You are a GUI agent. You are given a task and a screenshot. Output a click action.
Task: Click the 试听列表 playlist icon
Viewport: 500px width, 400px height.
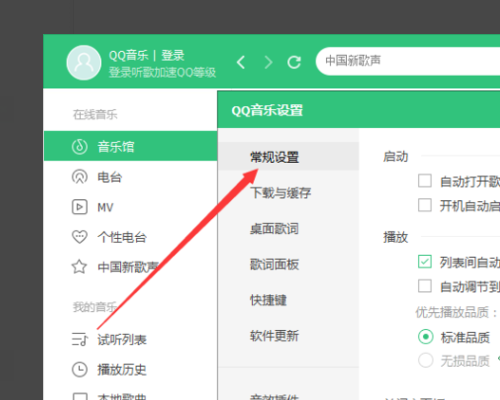pos(80,339)
